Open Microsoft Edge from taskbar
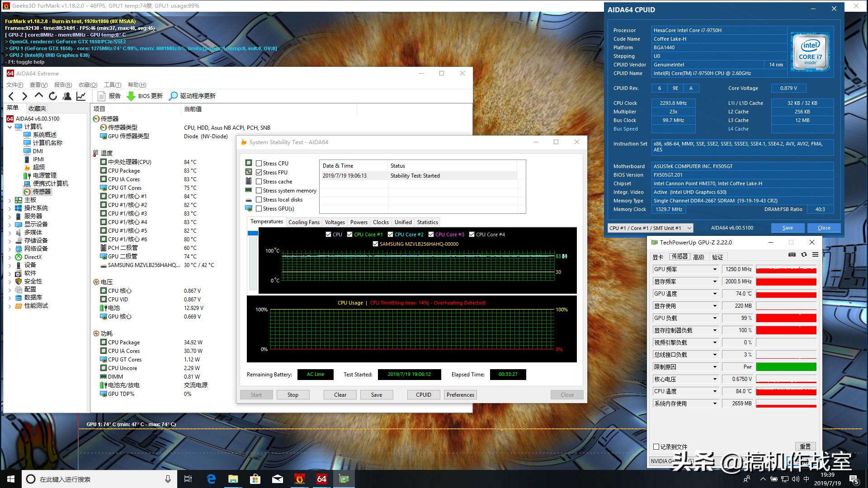This screenshot has height=488, width=868. (x=211, y=479)
